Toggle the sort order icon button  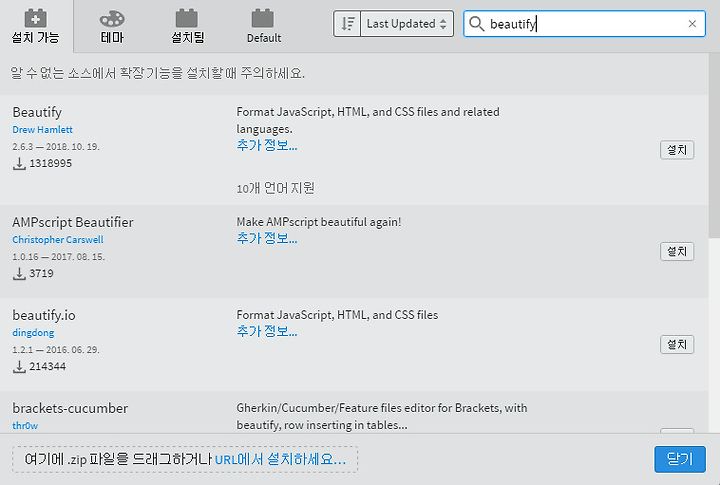[348, 23]
